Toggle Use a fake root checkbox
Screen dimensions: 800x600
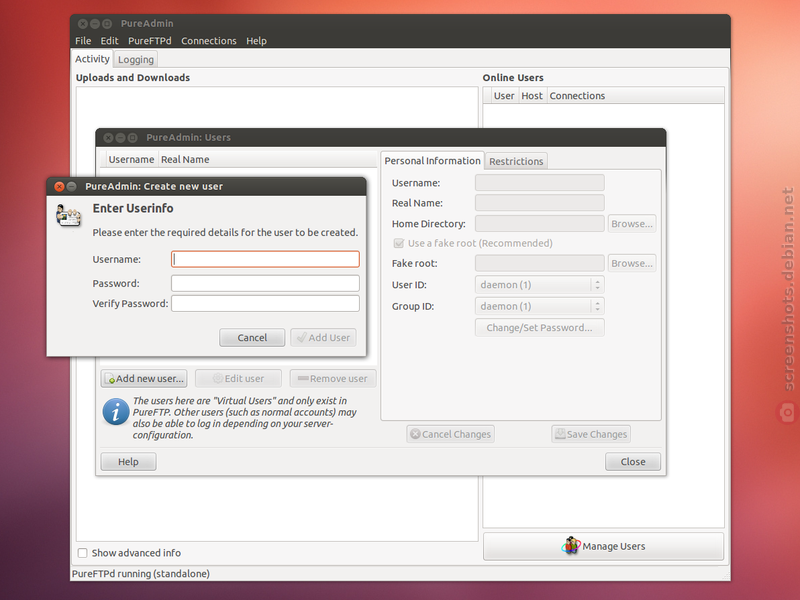coord(399,243)
